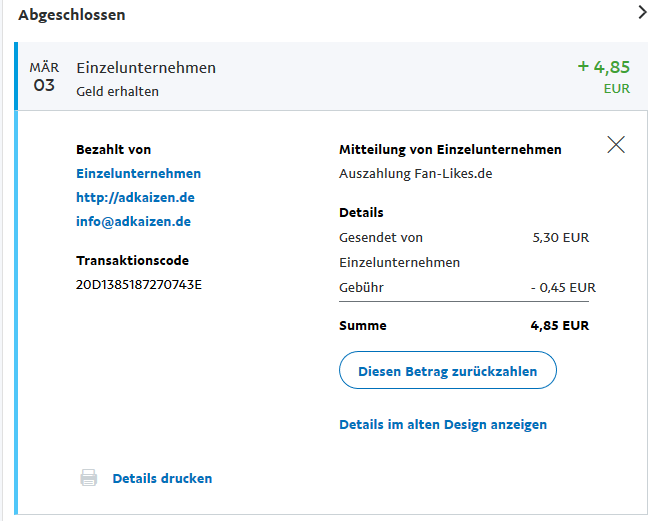Click the Gebühr fee of - 0,45 EUR

click(562, 287)
